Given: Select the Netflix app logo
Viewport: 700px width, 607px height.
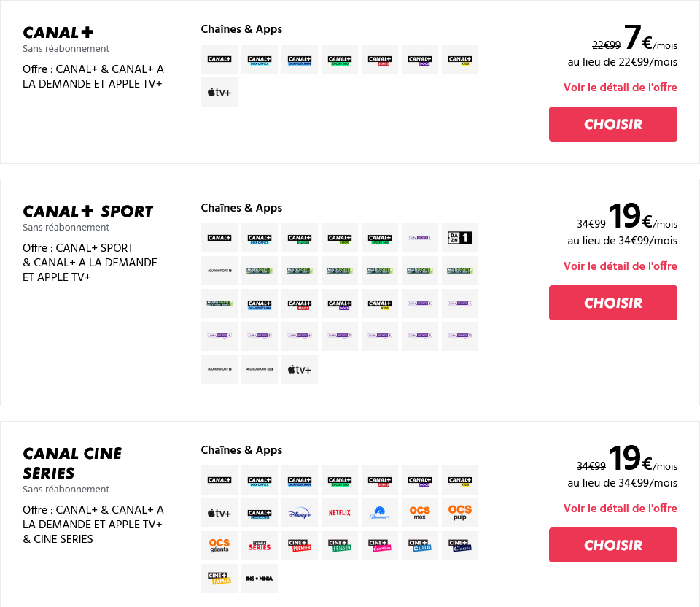Looking at the screenshot, I should click(340, 513).
